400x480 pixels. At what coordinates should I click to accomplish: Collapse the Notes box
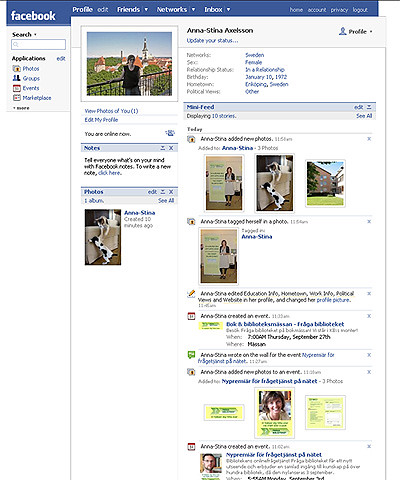(163, 148)
